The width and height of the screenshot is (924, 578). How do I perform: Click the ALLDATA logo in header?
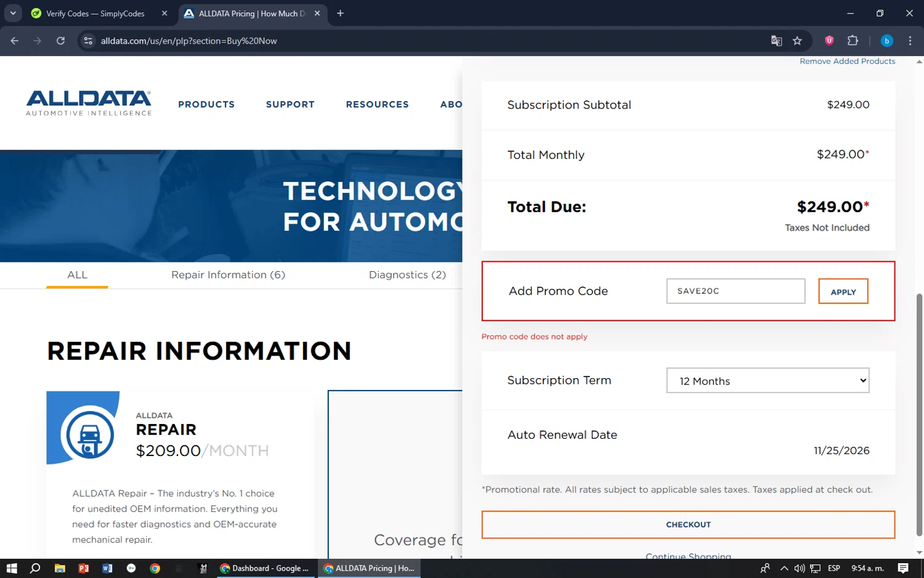click(89, 103)
